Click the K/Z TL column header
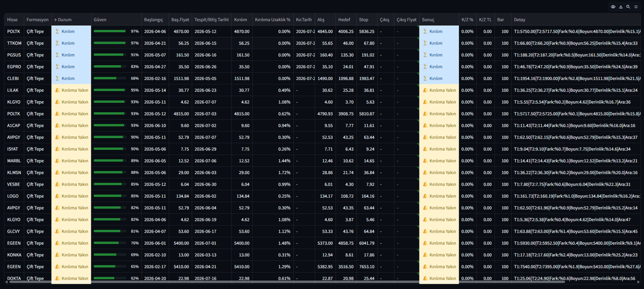The width and height of the screenshot is (644, 289). 486,20
